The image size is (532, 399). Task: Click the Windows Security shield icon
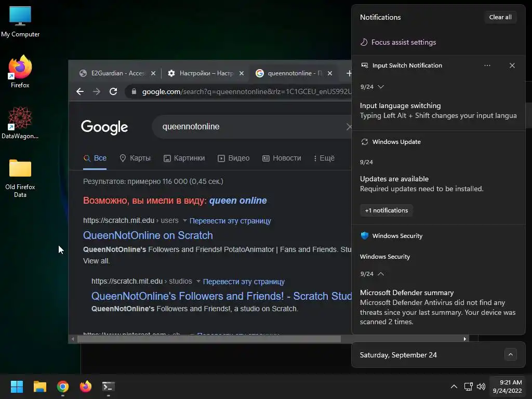pos(365,236)
